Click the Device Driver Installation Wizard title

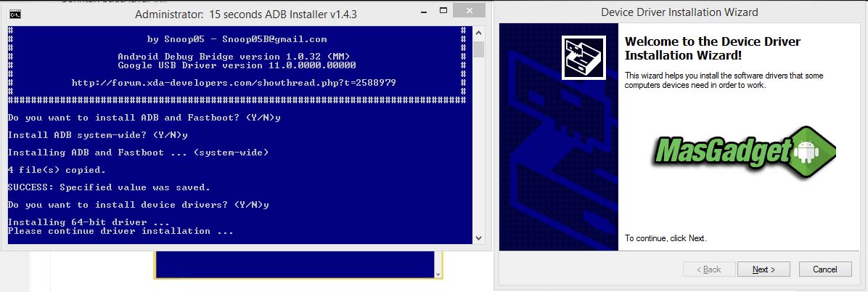click(680, 12)
